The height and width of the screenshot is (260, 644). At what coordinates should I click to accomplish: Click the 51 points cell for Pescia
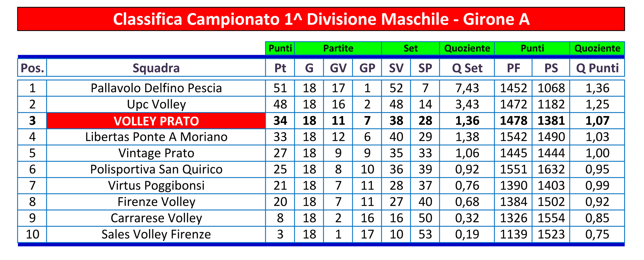coord(280,88)
